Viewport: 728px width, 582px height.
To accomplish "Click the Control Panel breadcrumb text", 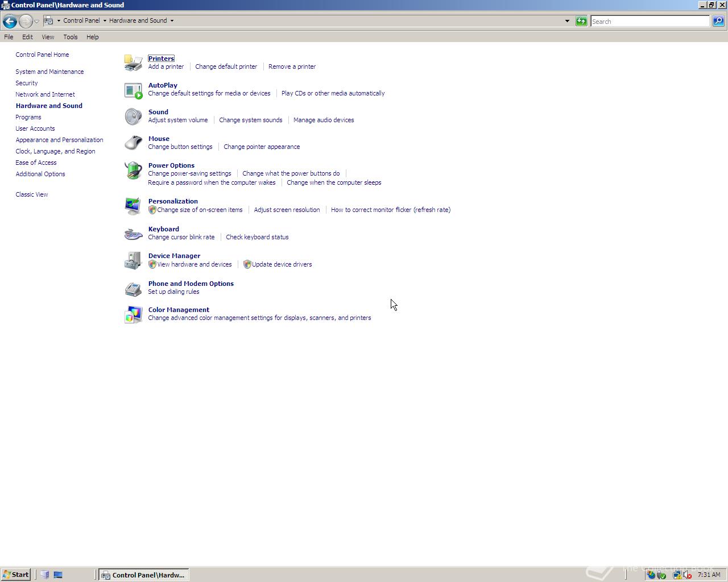I will (x=81, y=20).
